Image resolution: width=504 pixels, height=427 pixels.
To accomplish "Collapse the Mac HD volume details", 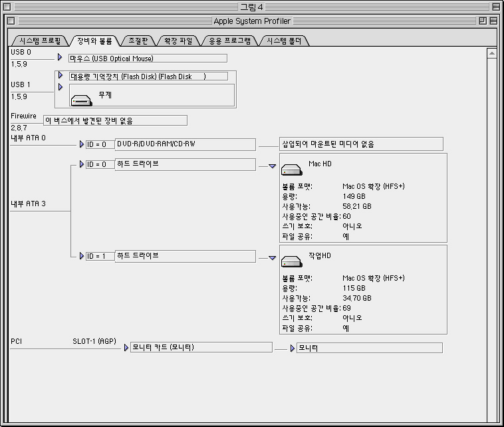I will tap(272, 166).
